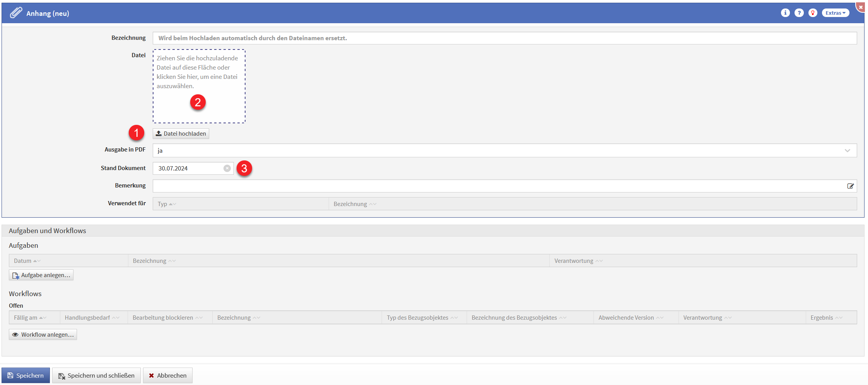The height and width of the screenshot is (385, 868).
Task: Close the dialog with red X
Action: click(861, 7)
